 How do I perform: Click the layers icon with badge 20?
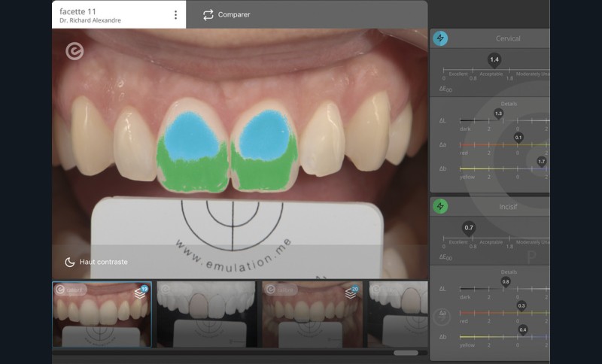(x=351, y=293)
